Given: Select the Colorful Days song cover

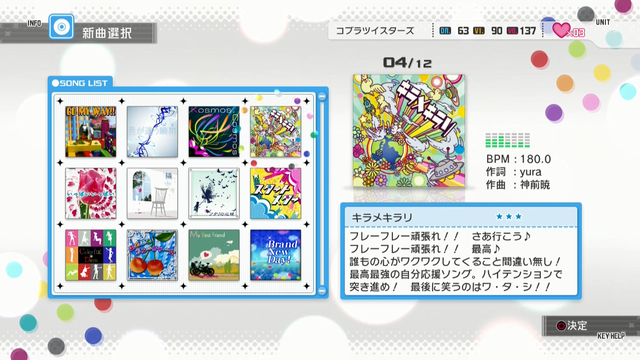Looking at the screenshot, I should click(91, 255).
